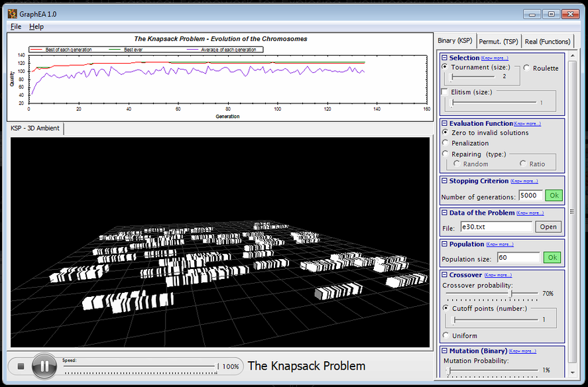Pause the evolution simulation
This screenshot has width=588, height=387.
click(x=44, y=366)
